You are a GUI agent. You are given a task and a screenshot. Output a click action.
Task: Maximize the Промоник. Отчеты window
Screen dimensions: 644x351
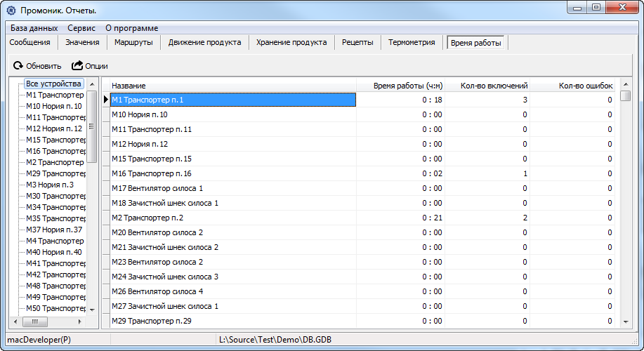coord(596,8)
